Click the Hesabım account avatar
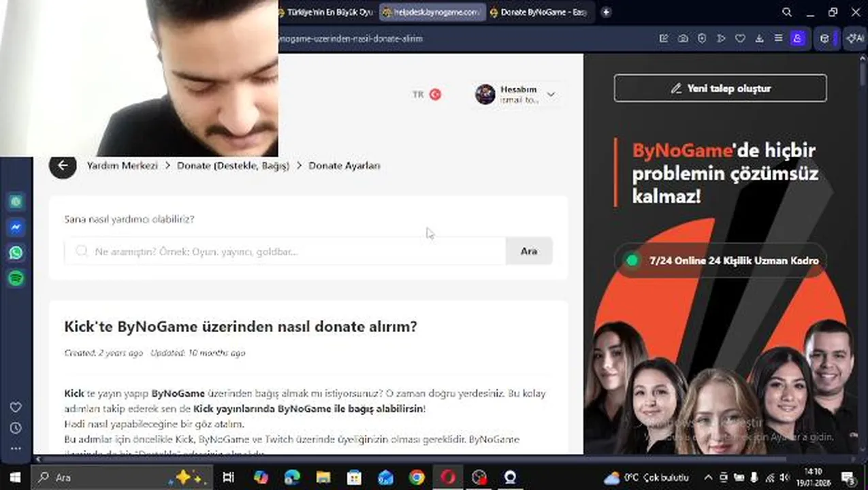868x490 pixels. click(485, 94)
